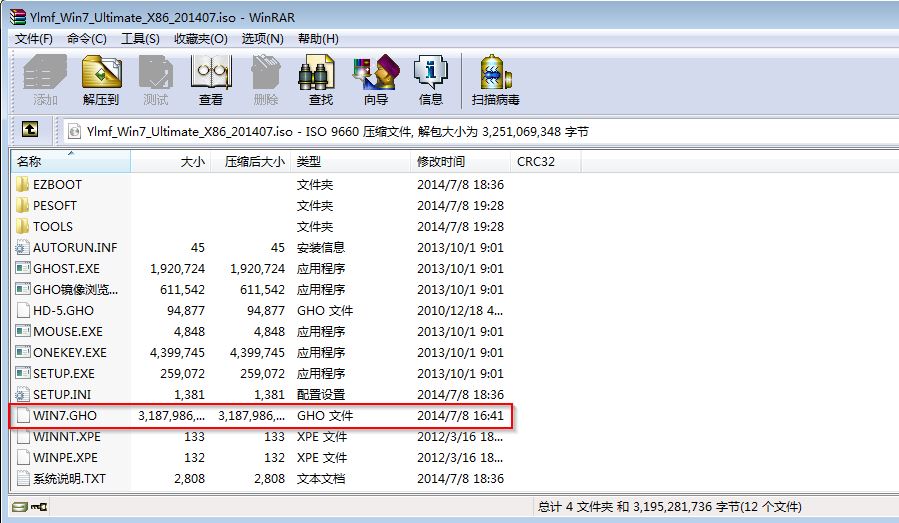Click the MOUSE.EXE application icon
This screenshot has height=523, width=899.
pyautogui.click(x=23, y=331)
